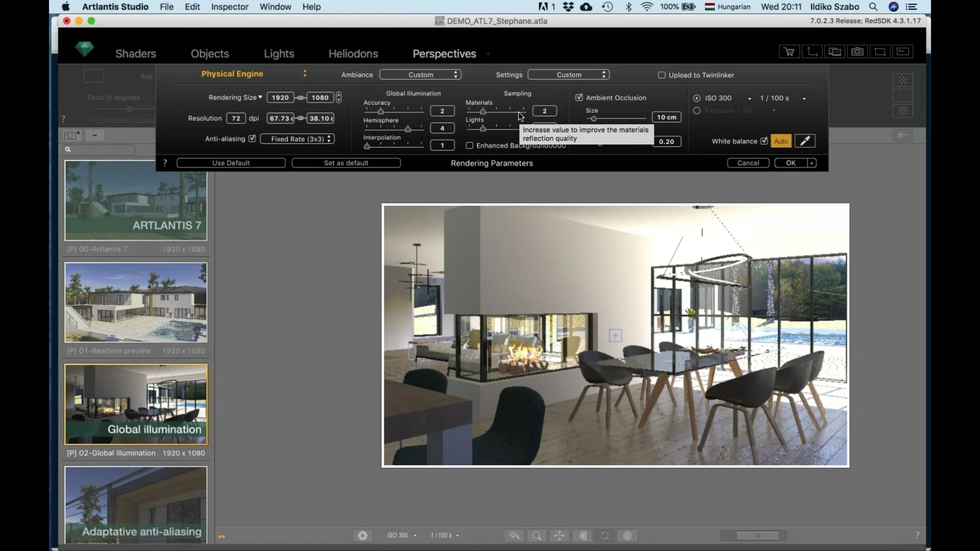
Task: Add a new perspective with camera-plus icon
Action: (72, 135)
